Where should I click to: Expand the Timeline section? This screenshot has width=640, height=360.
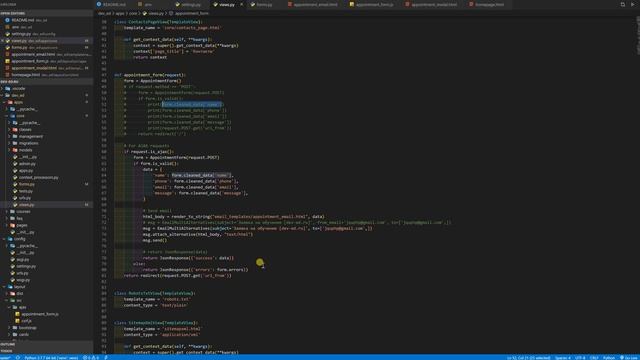(x=47, y=351)
